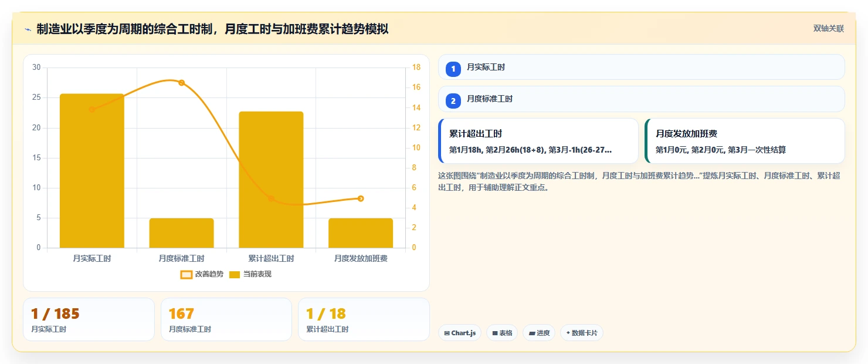Click the 表格 tag
Viewport: 868px width, 364px height.
pyautogui.click(x=502, y=333)
